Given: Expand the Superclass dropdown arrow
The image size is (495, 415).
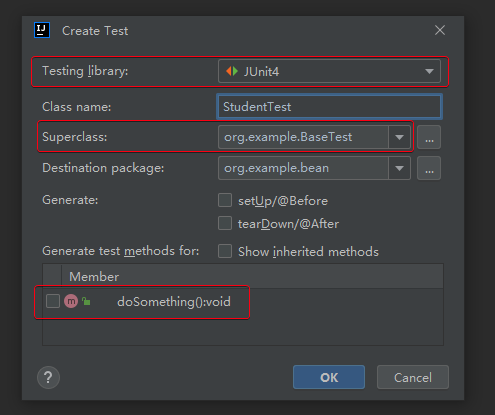Looking at the screenshot, I should point(399,137).
